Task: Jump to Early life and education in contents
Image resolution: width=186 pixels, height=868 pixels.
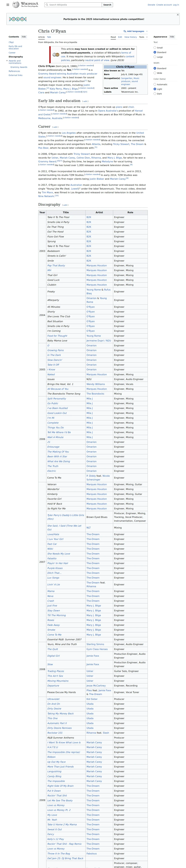Action: pyautogui.click(x=15, y=47)
